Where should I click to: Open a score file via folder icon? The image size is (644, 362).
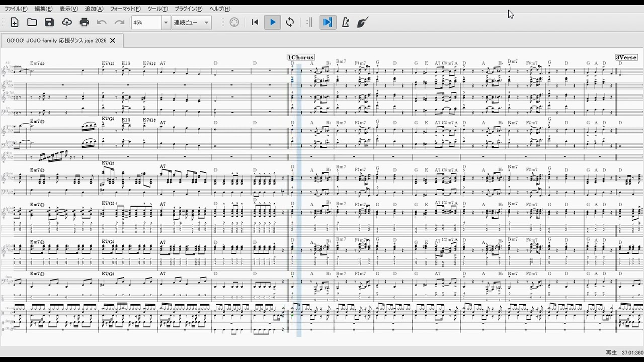32,22
